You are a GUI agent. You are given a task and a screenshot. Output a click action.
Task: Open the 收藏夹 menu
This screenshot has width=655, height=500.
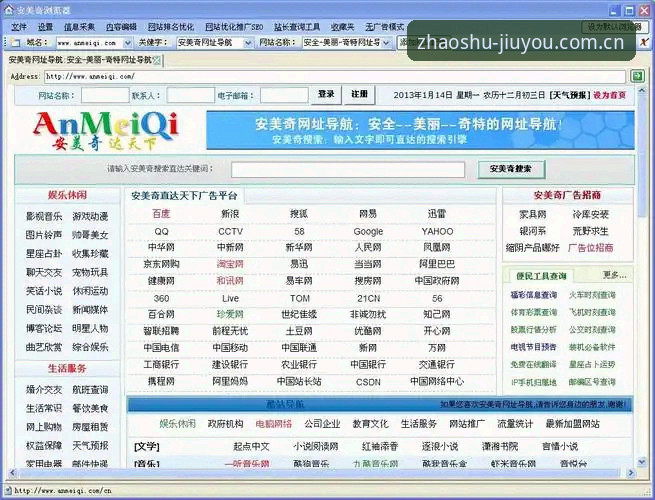click(343, 27)
